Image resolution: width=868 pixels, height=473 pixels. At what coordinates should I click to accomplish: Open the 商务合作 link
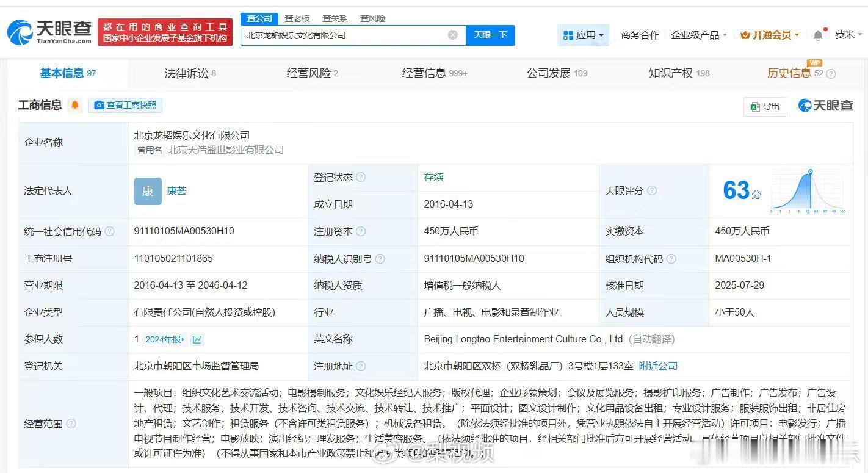point(640,35)
